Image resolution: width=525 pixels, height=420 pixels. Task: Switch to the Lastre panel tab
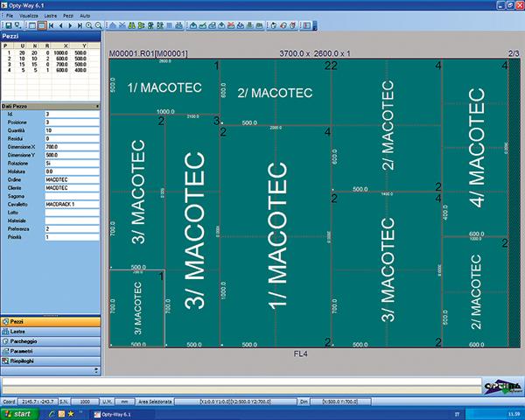pyautogui.click(x=51, y=332)
